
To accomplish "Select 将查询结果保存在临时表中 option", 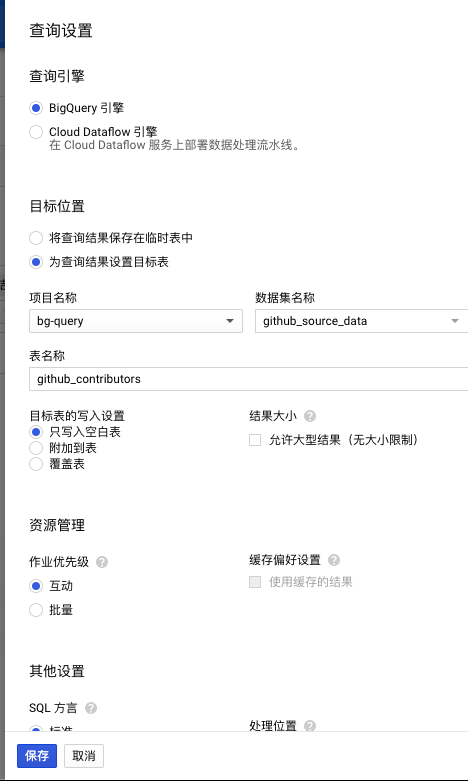I will point(36,238).
